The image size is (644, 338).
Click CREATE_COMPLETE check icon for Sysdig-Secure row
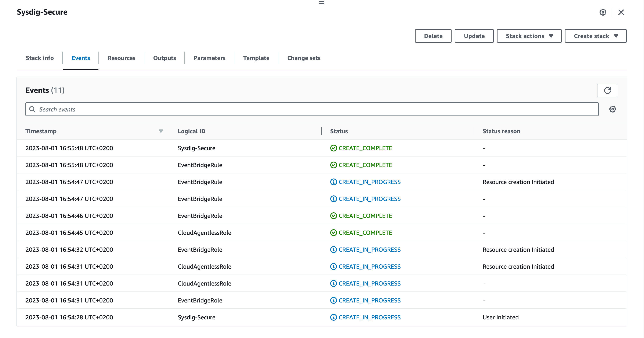[x=333, y=148]
